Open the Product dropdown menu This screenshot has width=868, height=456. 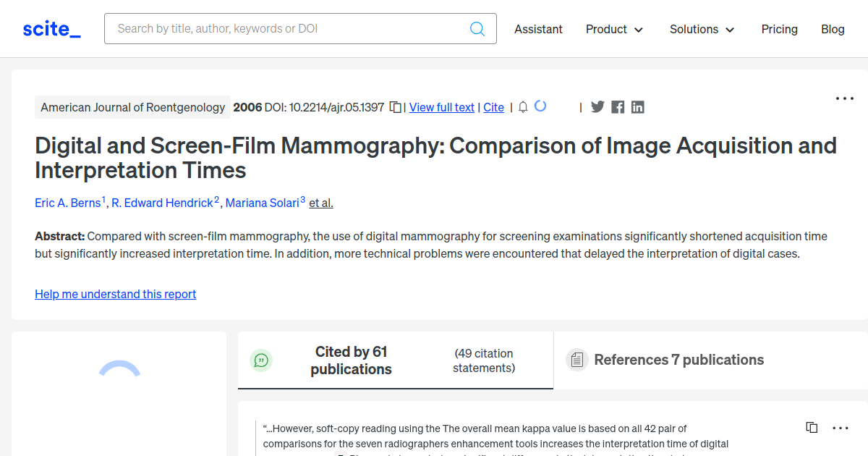click(x=614, y=30)
